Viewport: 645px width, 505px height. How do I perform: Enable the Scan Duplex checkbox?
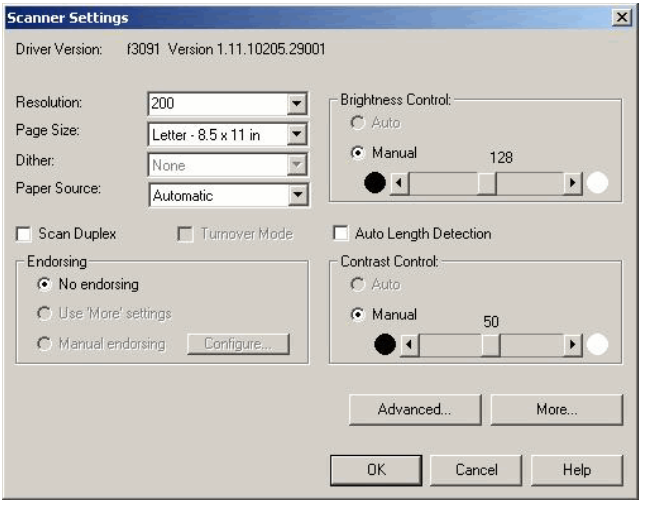pos(24,234)
